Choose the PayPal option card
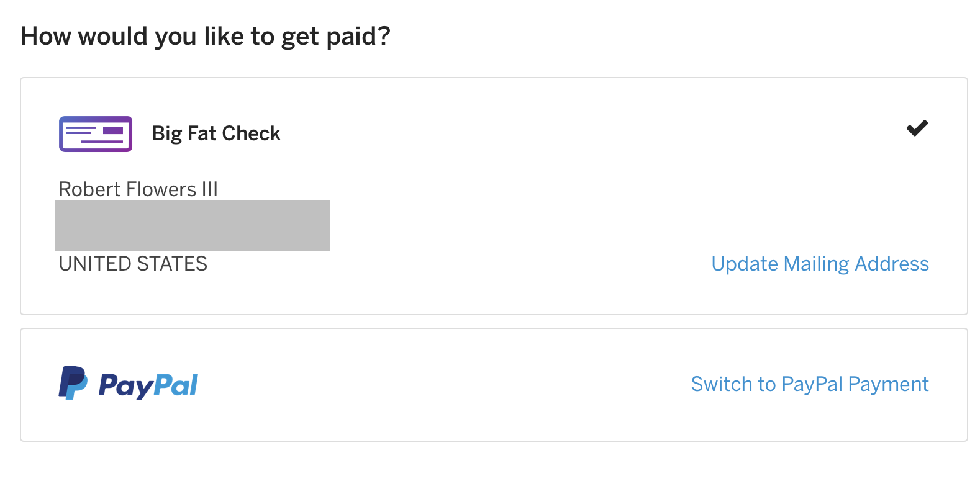The width and height of the screenshot is (980, 499). click(x=494, y=385)
